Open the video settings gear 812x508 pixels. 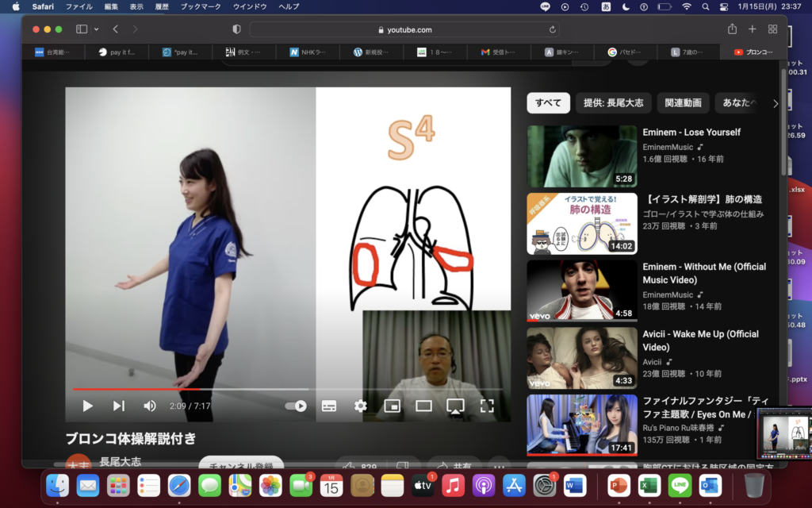click(360, 406)
